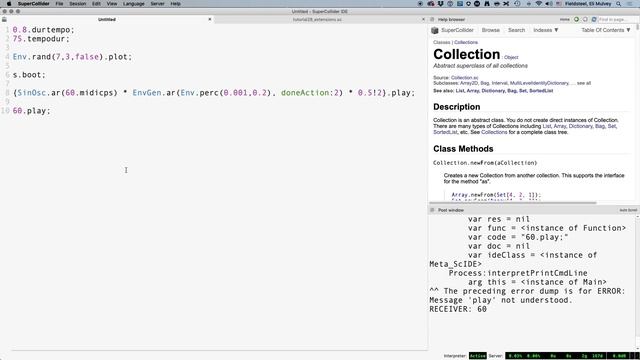Click code line 'Env.rand(7,3,false).plot;'
640x360 pixels.
[72, 57]
